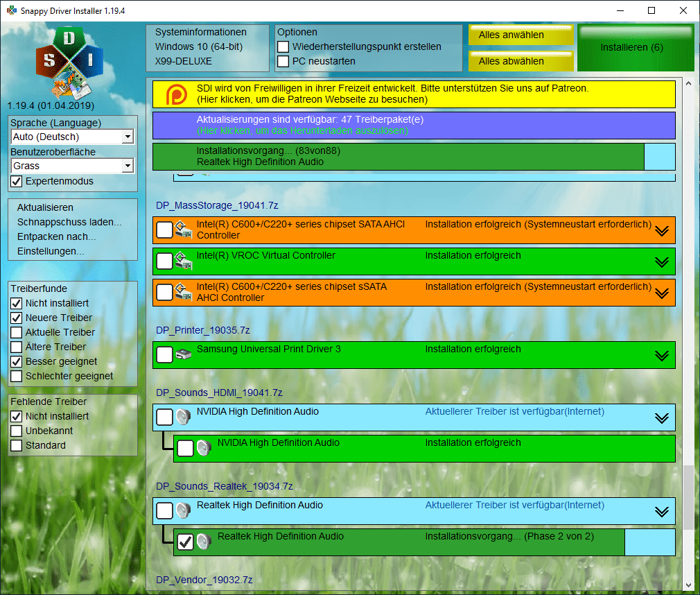Click the Intel VROC Virtual Controller device icon
The width and height of the screenshot is (700, 595).
pyautogui.click(x=182, y=261)
